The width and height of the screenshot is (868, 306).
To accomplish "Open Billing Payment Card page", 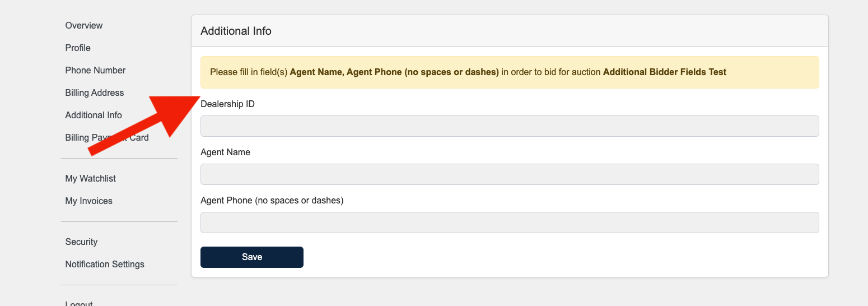I will point(76,138).
